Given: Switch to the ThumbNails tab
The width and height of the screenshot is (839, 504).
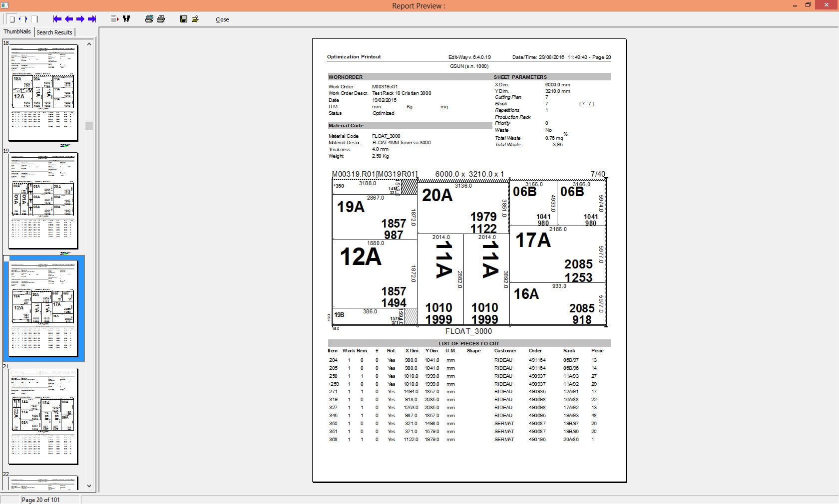Looking at the screenshot, I should [x=17, y=31].
